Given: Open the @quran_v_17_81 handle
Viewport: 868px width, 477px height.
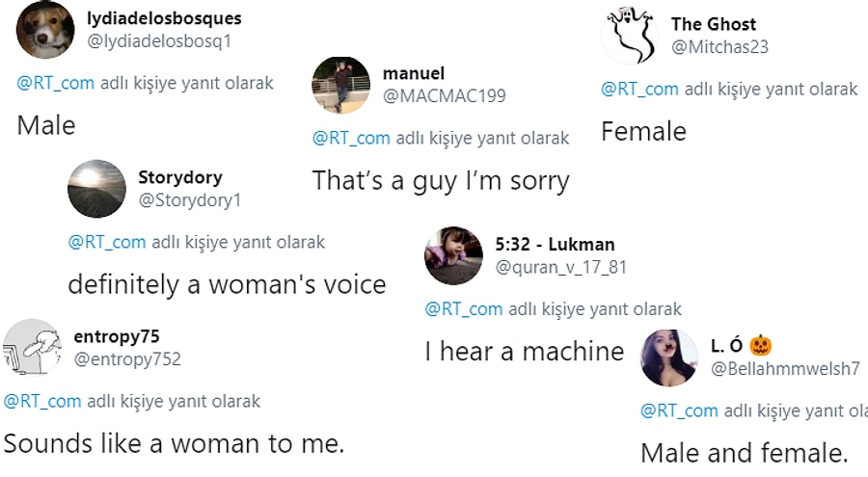Looking at the screenshot, I should point(560,267).
